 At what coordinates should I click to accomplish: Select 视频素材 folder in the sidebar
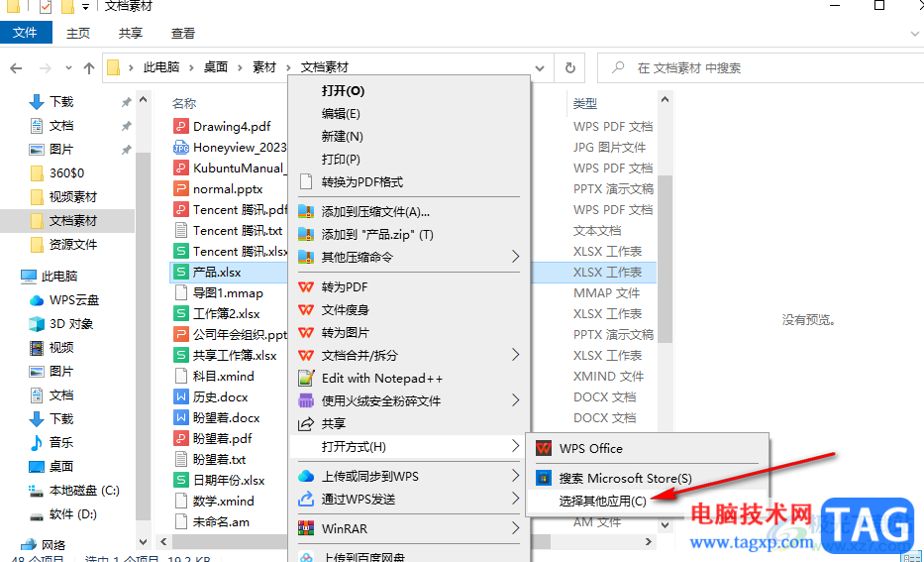(73, 197)
